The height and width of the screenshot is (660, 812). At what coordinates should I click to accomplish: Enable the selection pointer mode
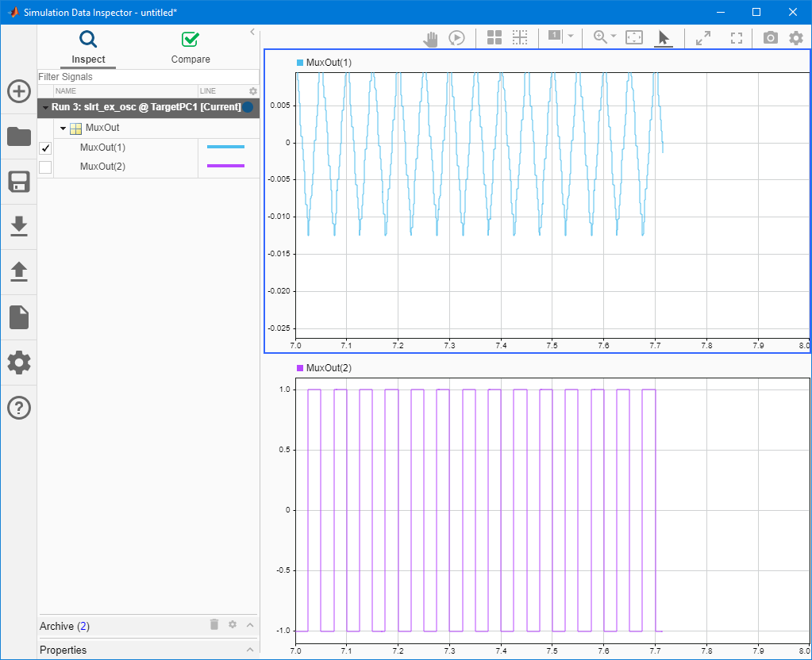point(664,37)
